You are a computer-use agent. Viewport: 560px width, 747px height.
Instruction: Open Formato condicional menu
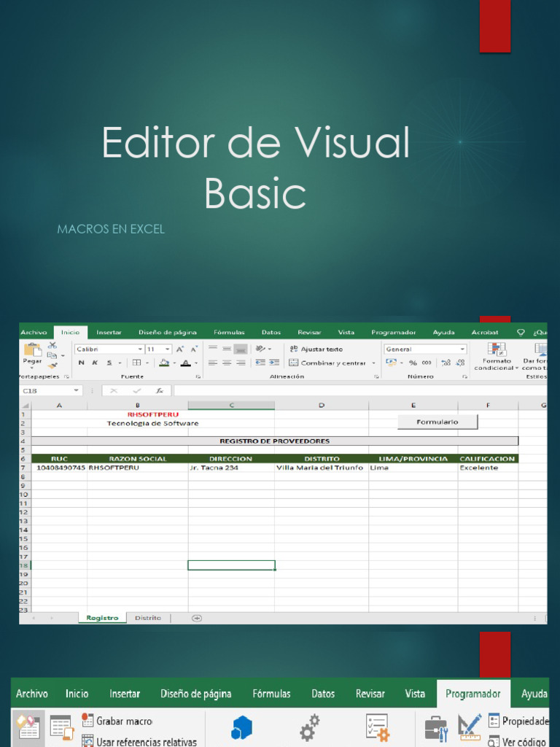pos(496,356)
